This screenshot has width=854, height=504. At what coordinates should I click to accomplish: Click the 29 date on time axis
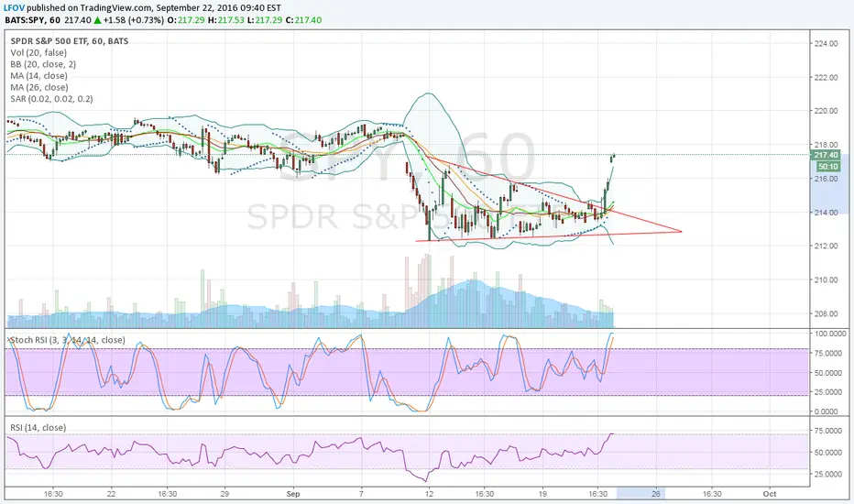pos(224,494)
